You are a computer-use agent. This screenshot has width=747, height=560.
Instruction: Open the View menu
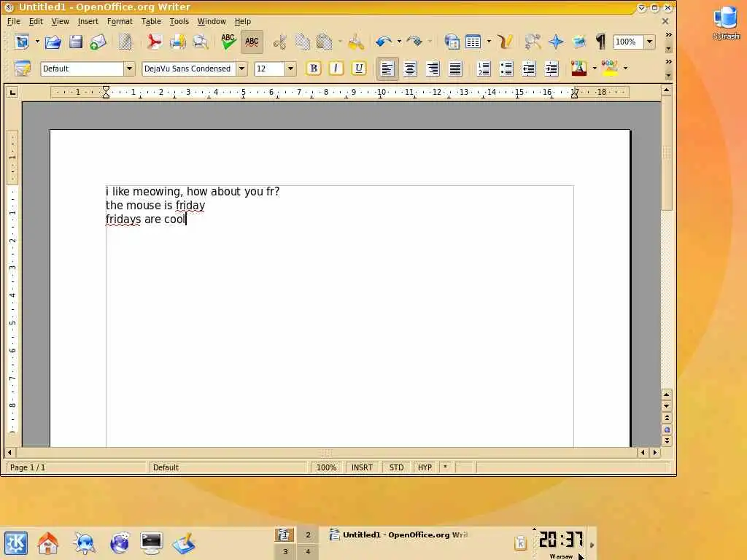60,21
